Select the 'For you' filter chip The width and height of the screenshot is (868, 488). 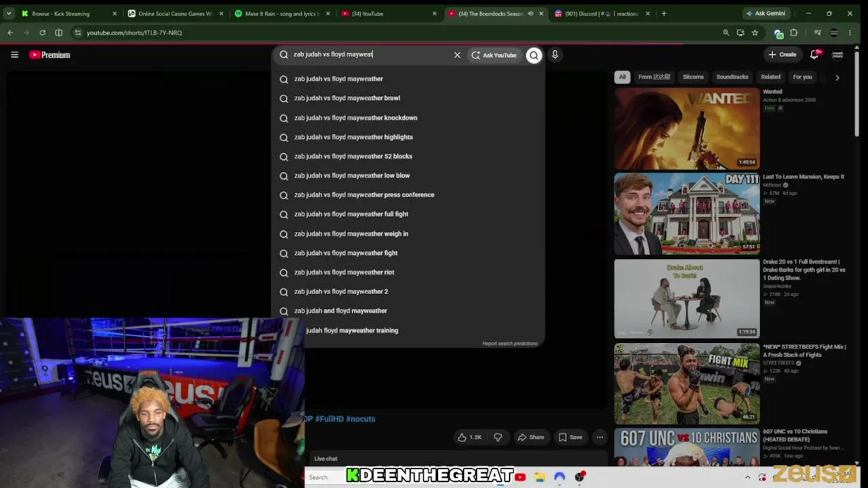click(802, 77)
